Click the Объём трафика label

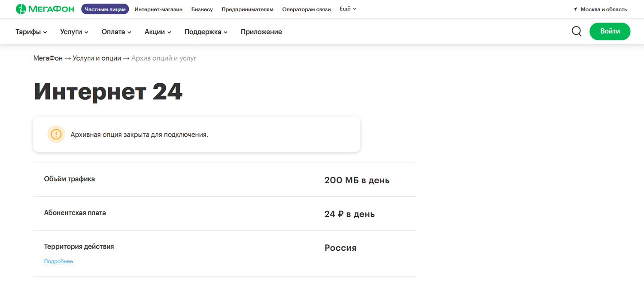pos(70,179)
